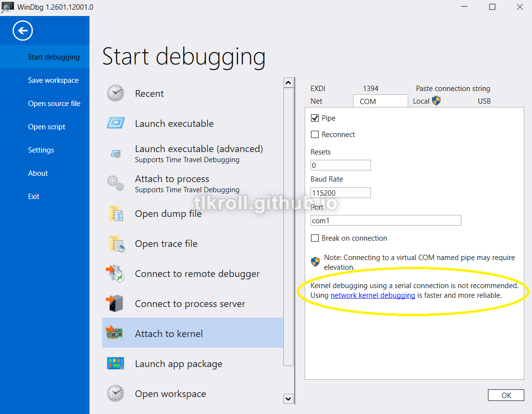Uncheck the Pipe checkbox
The width and height of the screenshot is (532, 414).
pos(315,118)
